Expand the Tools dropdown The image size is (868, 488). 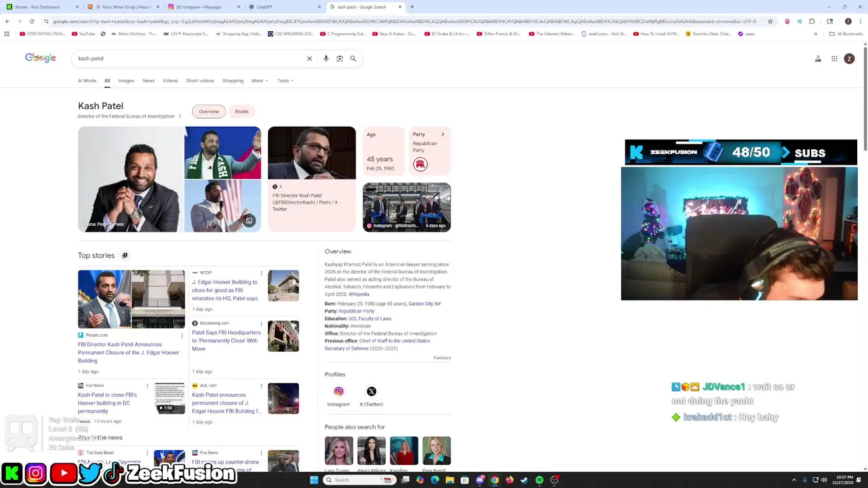click(x=285, y=81)
